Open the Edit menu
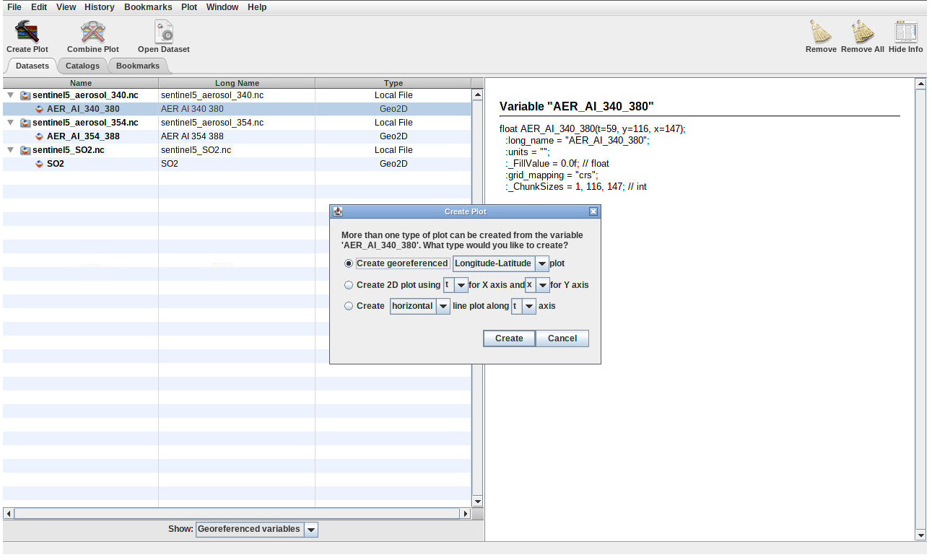Image resolution: width=932 pixels, height=560 pixels. [x=39, y=7]
